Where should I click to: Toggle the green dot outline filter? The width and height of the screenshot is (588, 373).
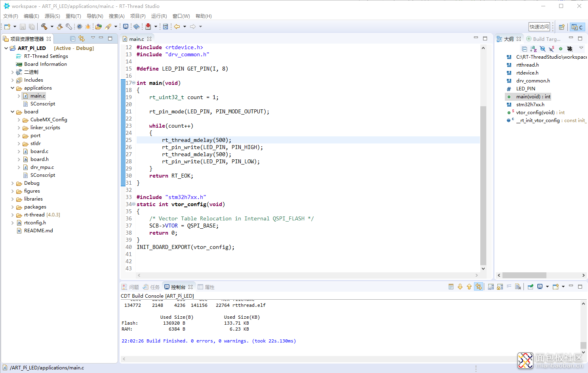561,49
